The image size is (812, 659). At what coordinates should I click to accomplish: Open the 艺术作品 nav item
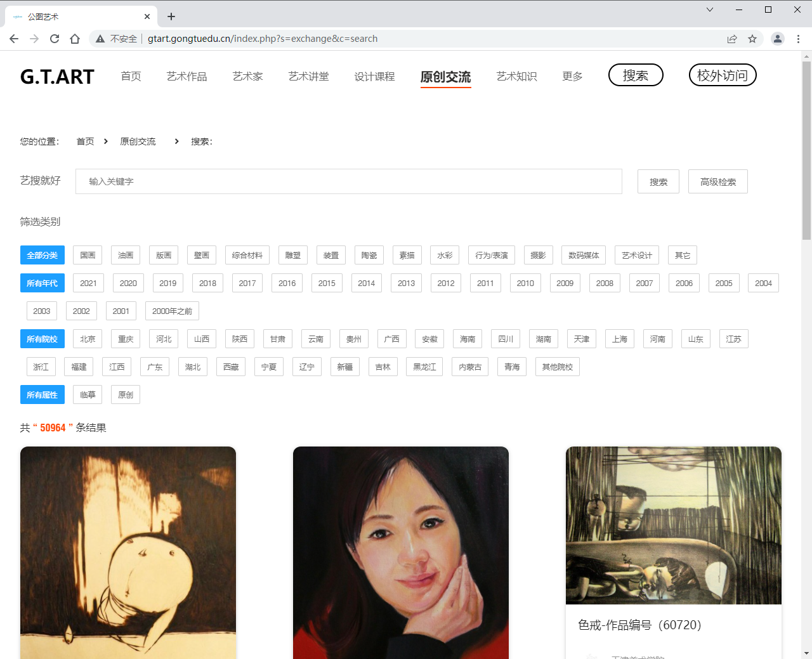[x=187, y=76]
